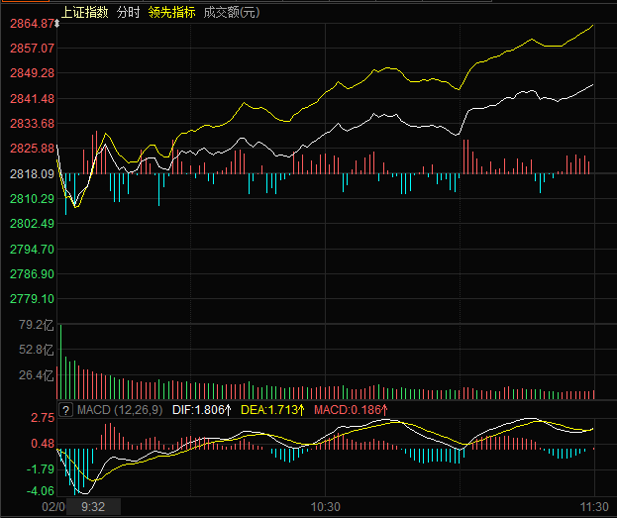Select the 成交额(元) turnover label
617x518 pixels.
click(x=230, y=12)
